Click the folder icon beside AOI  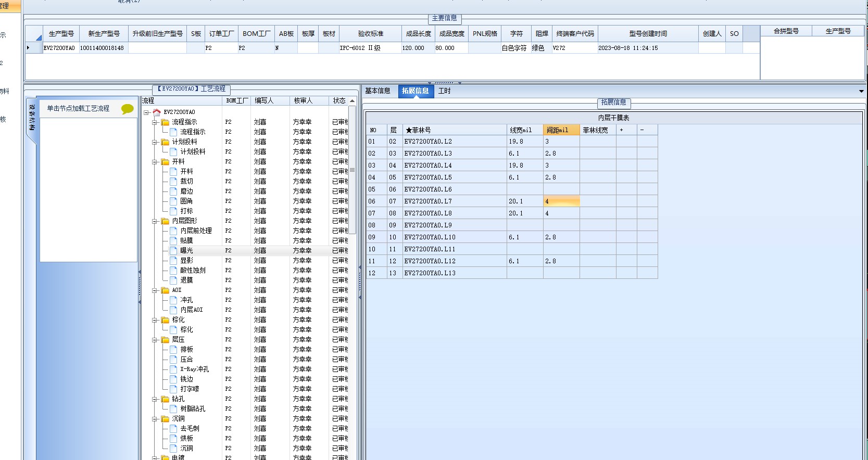tap(165, 290)
